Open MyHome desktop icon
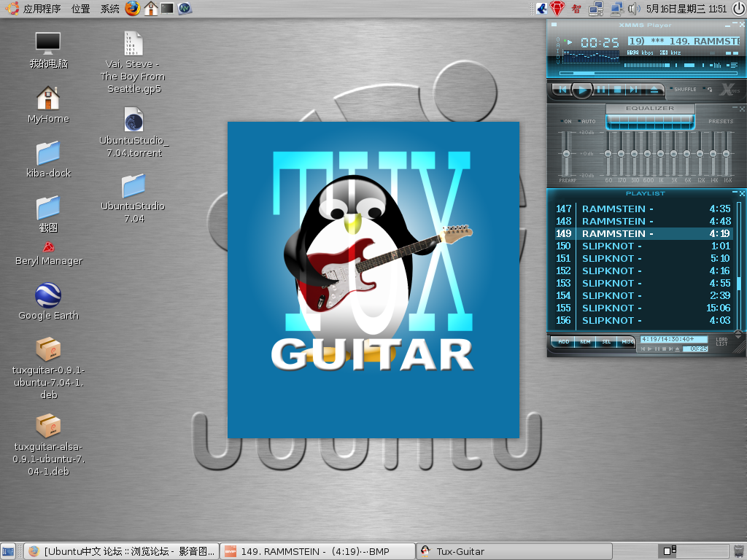The height and width of the screenshot is (560, 747). [48, 105]
